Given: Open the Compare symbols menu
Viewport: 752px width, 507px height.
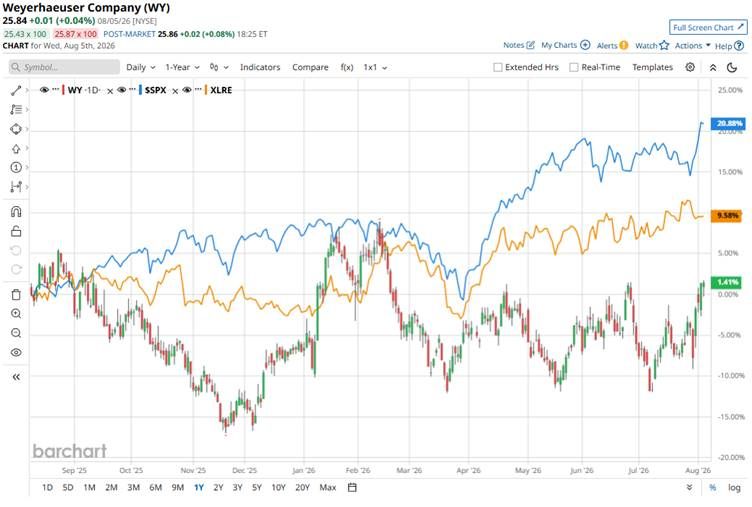Looking at the screenshot, I should coord(310,67).
